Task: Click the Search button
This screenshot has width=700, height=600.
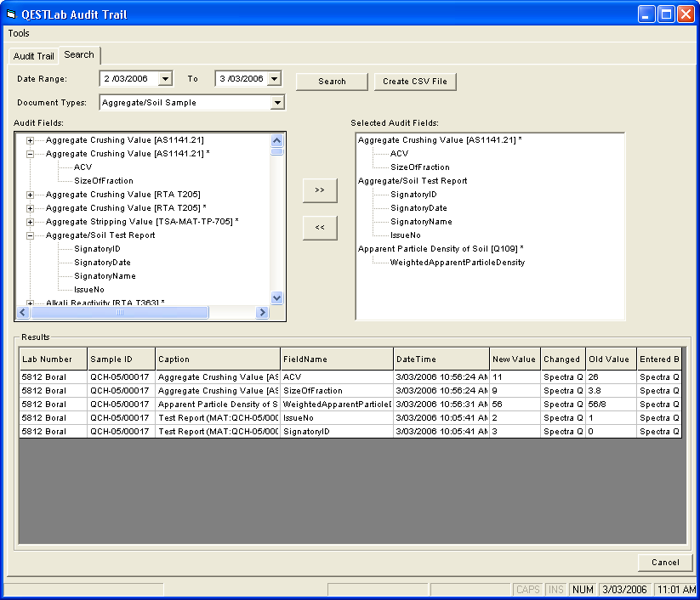Action: 332,82
